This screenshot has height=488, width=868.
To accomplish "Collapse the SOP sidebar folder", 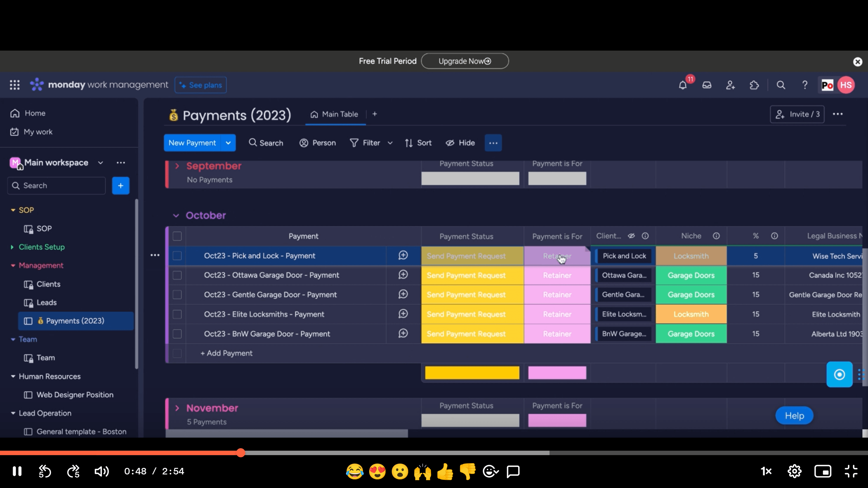I will point(13,210).
